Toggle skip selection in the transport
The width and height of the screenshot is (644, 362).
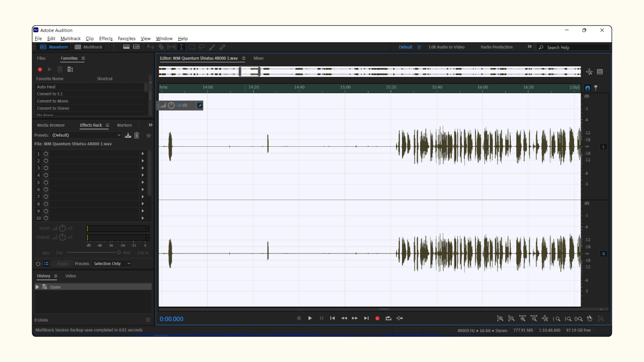(x=399, y=318)
